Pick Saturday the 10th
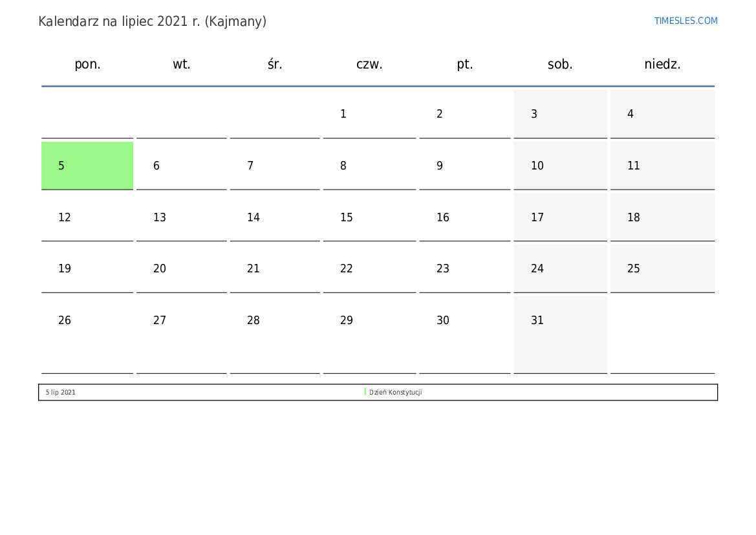The height and width of the screenshot is (535, 756). [x=560, y=166]
